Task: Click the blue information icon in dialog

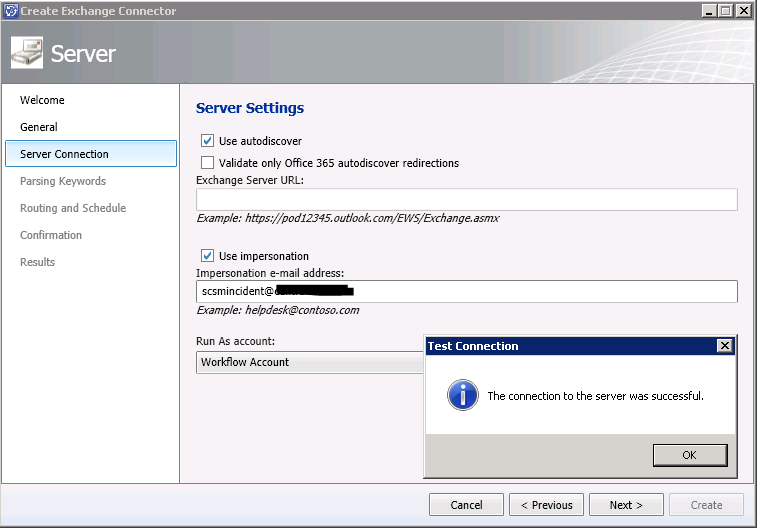Action: [462, 395]
